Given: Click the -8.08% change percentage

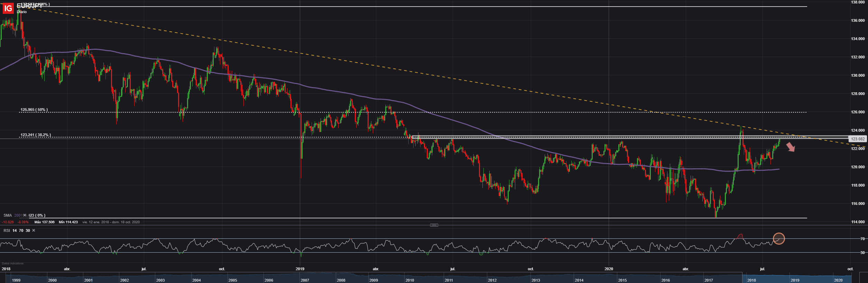Looking at the screenshot, I should (24, 222).
